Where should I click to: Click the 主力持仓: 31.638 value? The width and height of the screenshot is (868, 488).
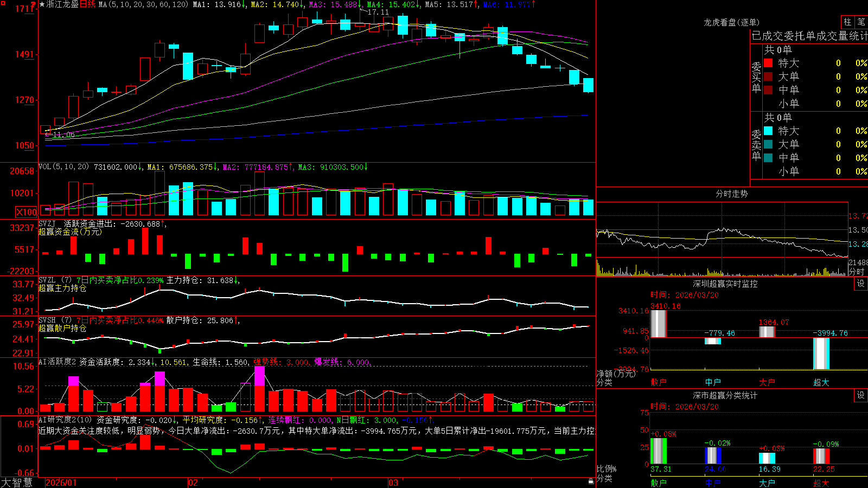200,280
